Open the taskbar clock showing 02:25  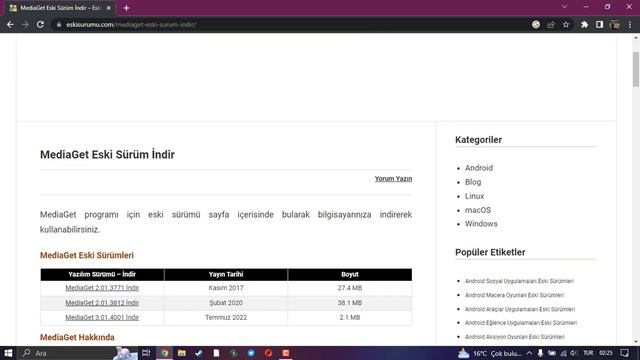(606, 353)
